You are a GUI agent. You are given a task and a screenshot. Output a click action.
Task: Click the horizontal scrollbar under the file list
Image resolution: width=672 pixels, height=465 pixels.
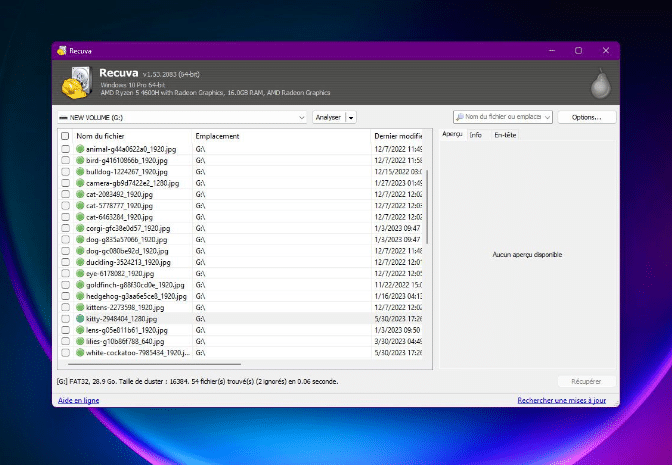154,364
